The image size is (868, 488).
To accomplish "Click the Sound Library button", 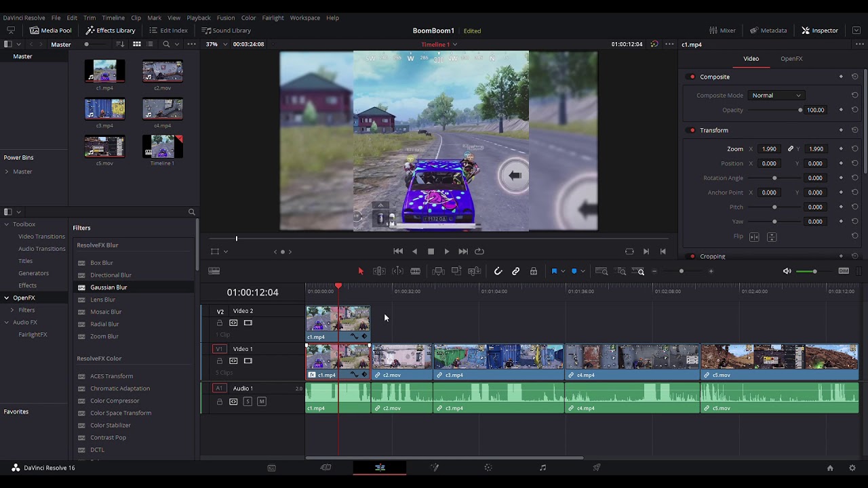I will 226,30.
